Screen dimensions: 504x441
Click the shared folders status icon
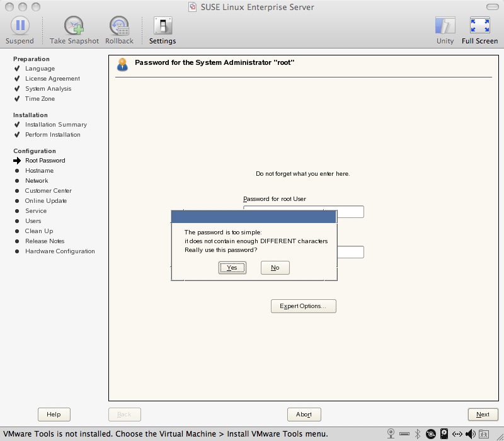pos(484,434)
